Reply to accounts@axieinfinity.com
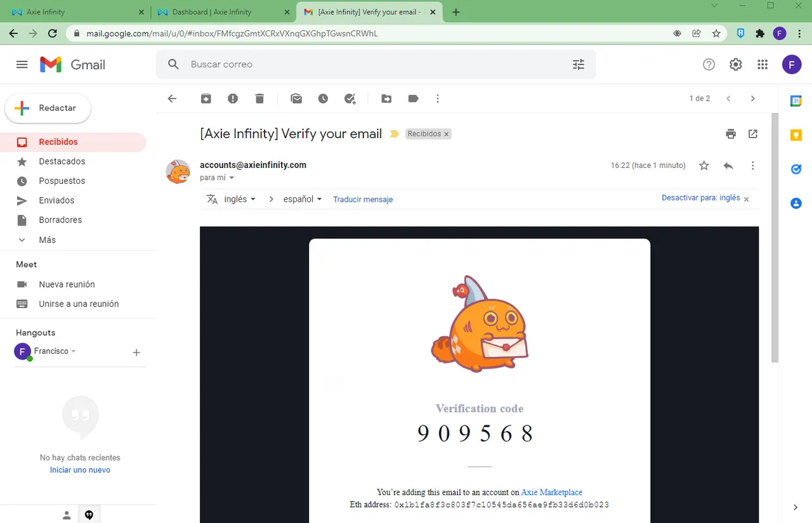This screenshot has width=812, height=523. 728,165
